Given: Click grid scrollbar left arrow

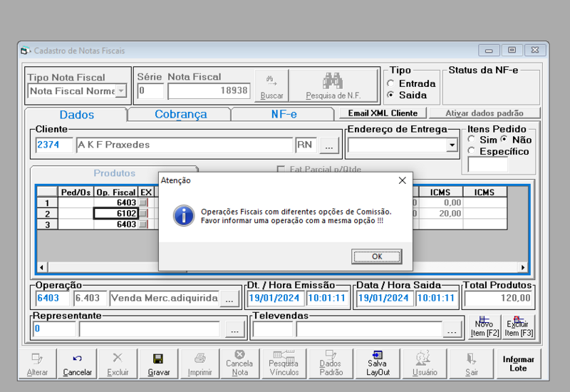Looking at the screenshot, I should [x=42, y=268].
